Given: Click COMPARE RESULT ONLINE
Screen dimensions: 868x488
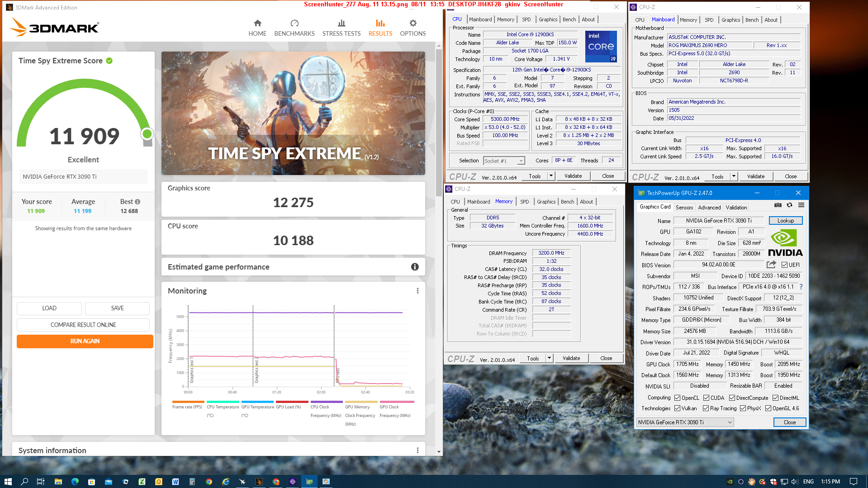Looking at the screenshot, I should tap(83, 325).
